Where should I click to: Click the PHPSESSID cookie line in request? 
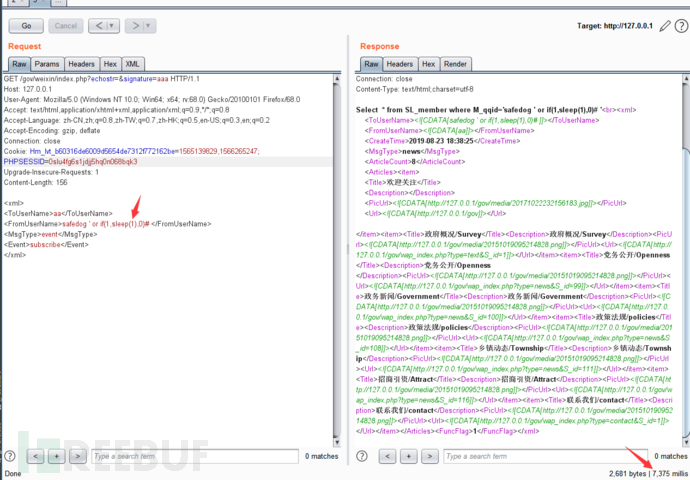coord(70,162)
